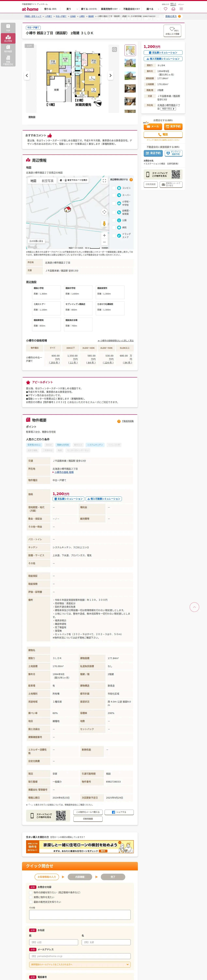Screen dimensions: 207x980
Task: Open saved search conditions icon in header
Action: tap(173, 9)
